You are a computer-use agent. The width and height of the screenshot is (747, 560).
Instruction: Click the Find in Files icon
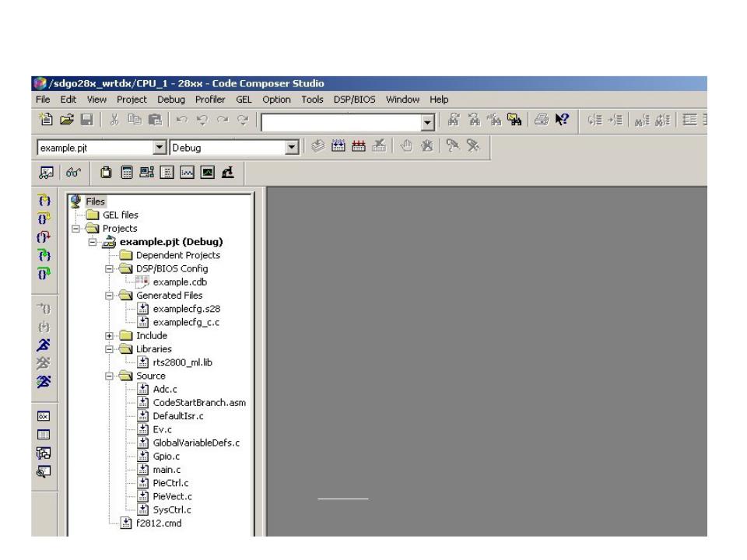coord(514,119)
